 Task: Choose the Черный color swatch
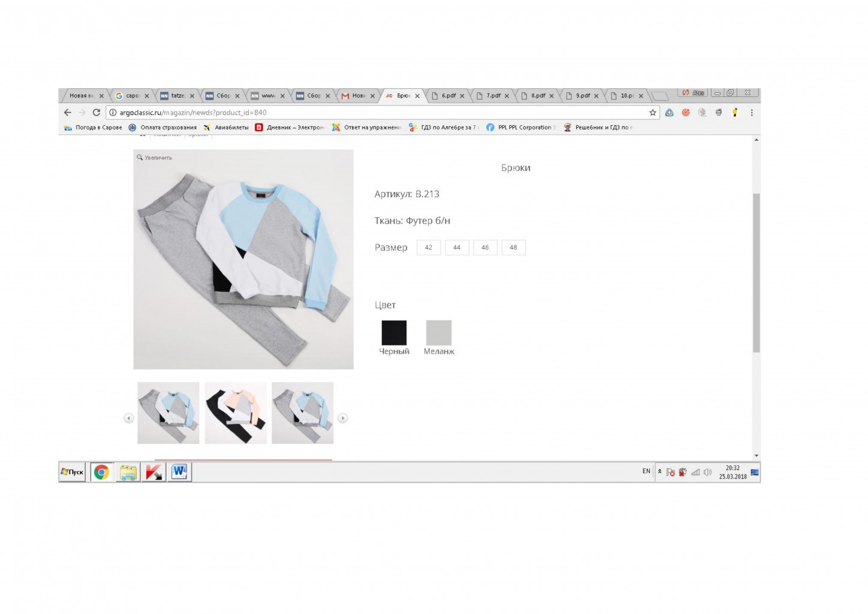click(x=394, y=333)
